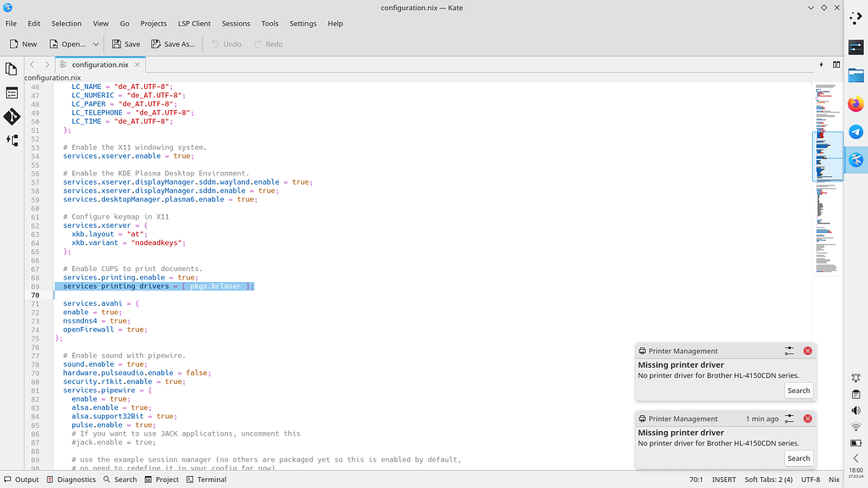Expand the Open recent files dropdown arrow

96,44
